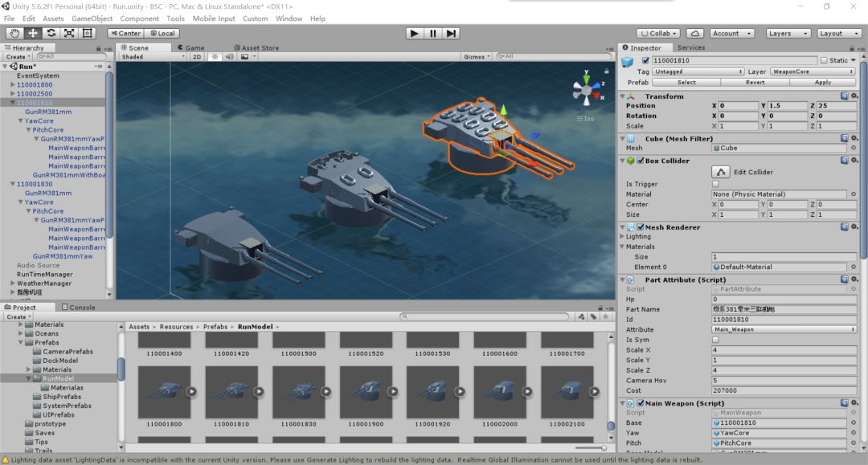868x465 pixels.
Task: Toggle scene audio speaker icon
Action: tap(229, 57)
